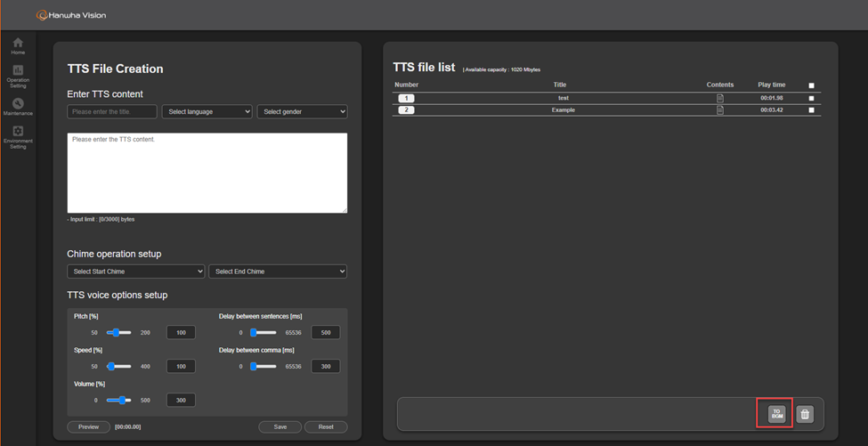Click the Preview button

tap(88, 427)
